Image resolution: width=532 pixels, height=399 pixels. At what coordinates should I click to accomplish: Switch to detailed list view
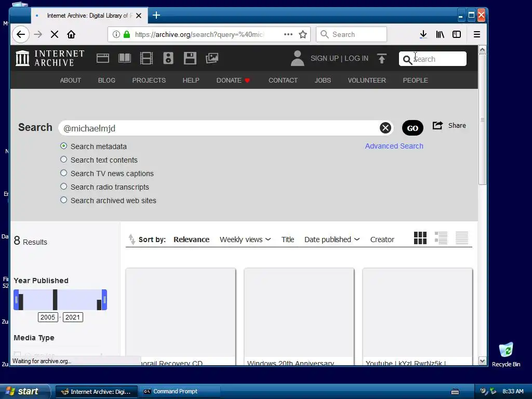(x=441, y=238)
